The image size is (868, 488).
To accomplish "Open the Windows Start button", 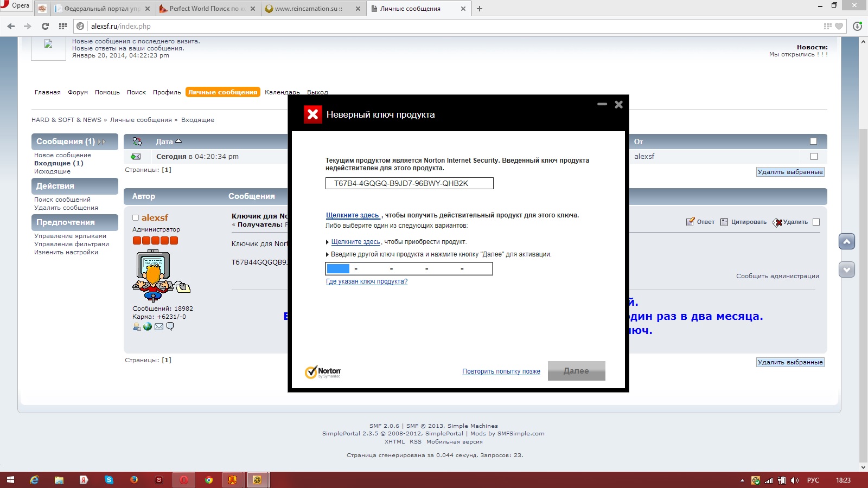I will click(10, 480).
